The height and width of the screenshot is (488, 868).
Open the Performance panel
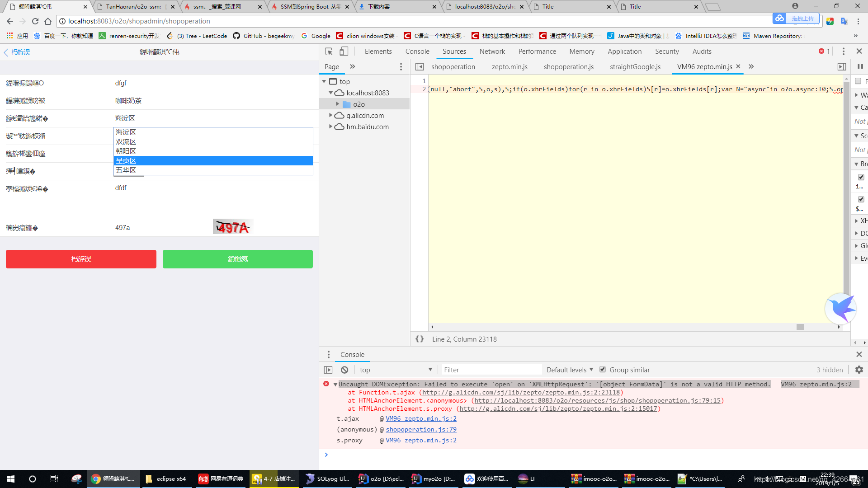[537, 52]
